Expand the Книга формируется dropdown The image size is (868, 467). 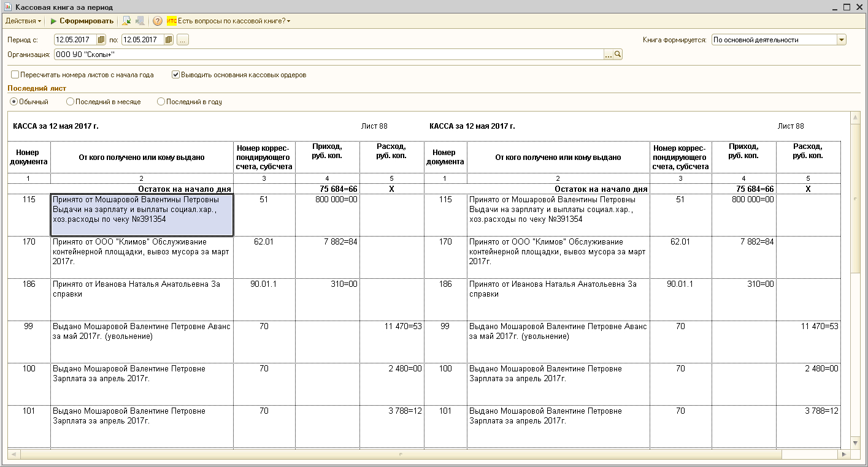click(841, 40)
